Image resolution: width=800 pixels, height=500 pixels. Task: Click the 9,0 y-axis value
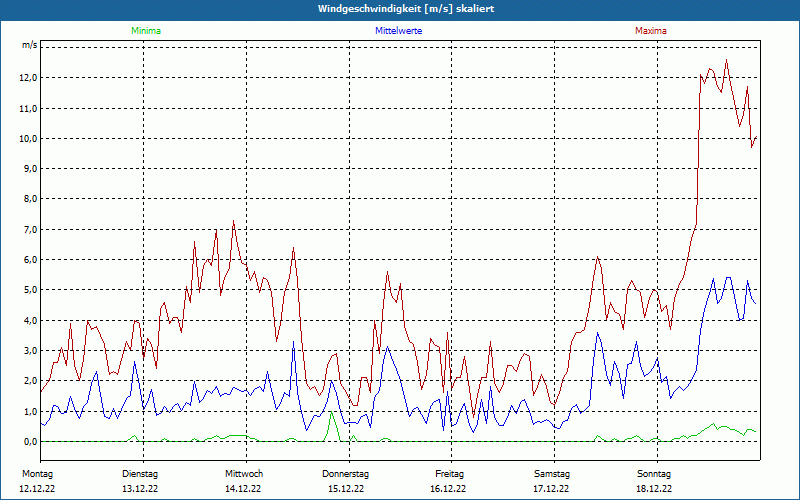click(31, 168)
